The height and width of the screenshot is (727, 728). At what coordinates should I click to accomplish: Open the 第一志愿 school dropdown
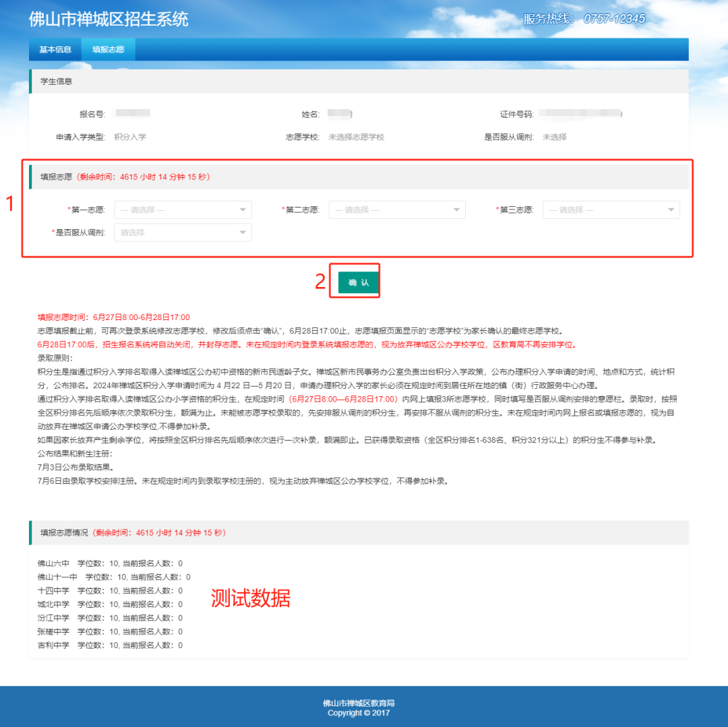[x=183, y=210]
